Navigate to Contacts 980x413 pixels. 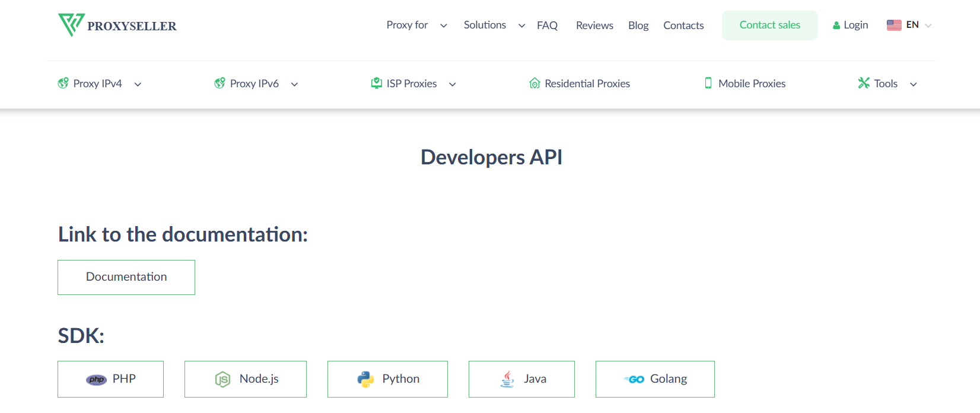coord(683,26)
